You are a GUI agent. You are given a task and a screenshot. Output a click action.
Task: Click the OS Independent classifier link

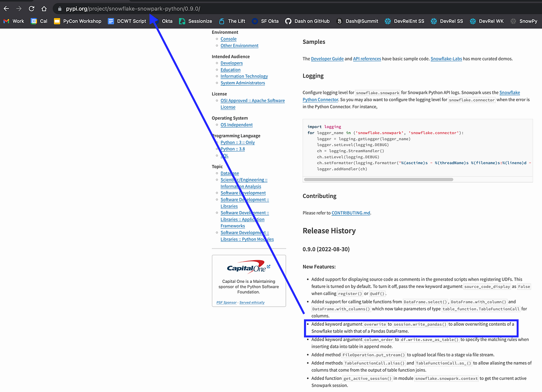[236, 125]
